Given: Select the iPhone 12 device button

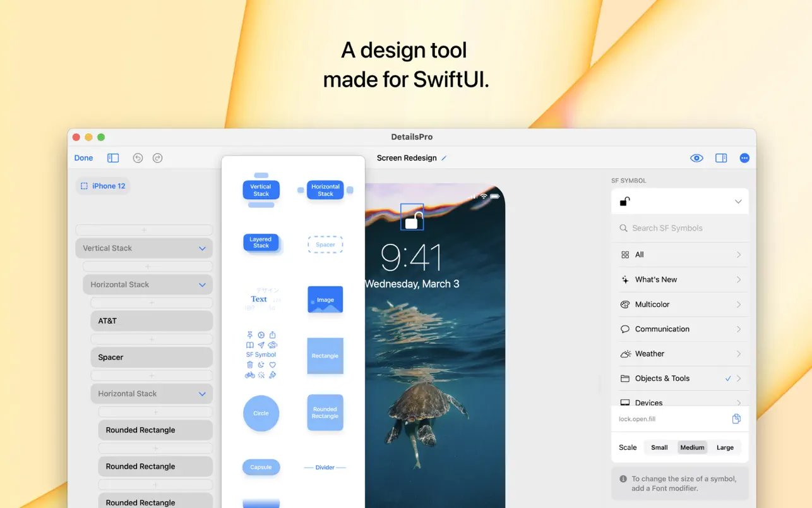Looking at the screenshot, I should (102, 185).
